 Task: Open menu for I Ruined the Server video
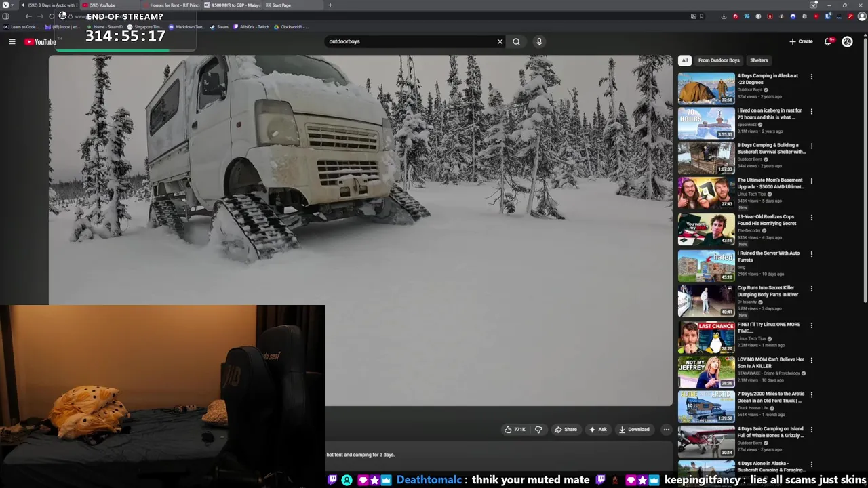811,254
